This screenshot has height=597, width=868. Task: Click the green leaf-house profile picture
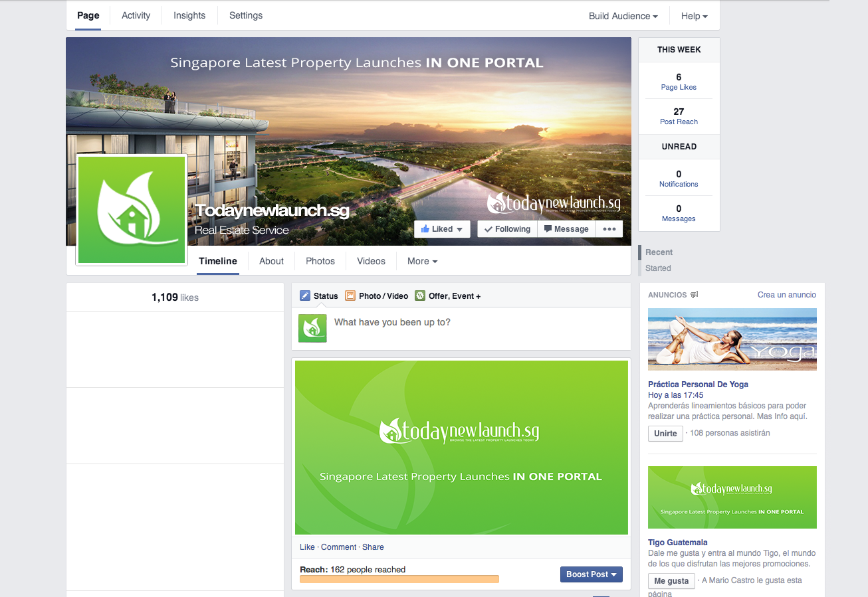pos(132,210)
